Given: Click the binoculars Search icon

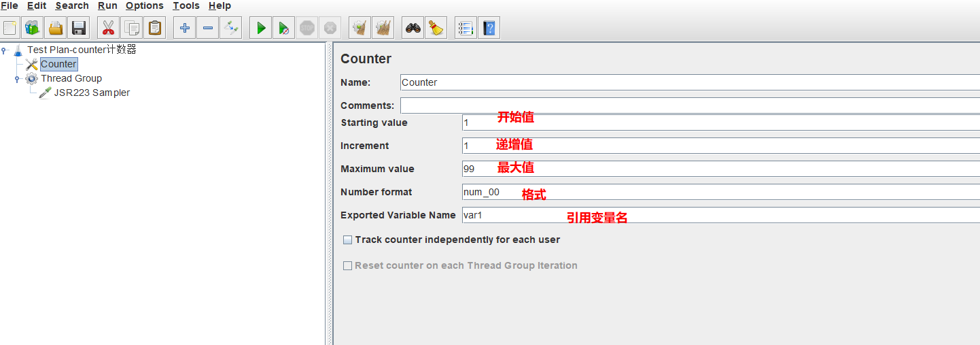Looking at the screenshot, I should pyautogui.click(x=413, y=28).
